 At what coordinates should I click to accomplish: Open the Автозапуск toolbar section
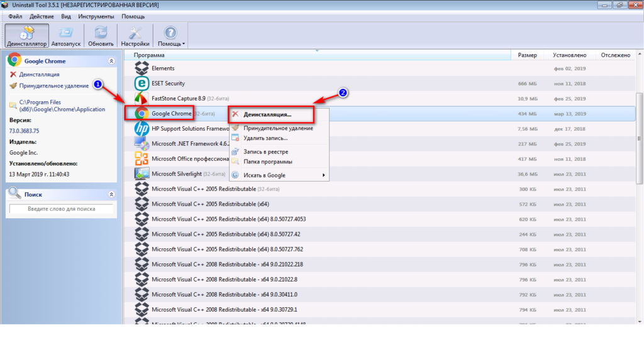pyautogui.click(x=65, y=36)
